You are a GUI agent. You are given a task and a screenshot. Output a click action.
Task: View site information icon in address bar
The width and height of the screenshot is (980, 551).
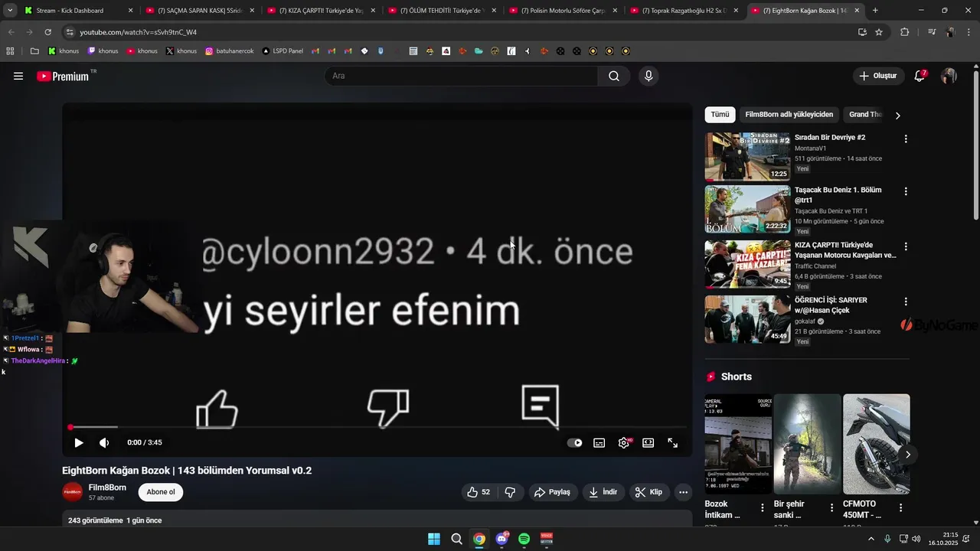pyautogui.click(x=70, y=32)
